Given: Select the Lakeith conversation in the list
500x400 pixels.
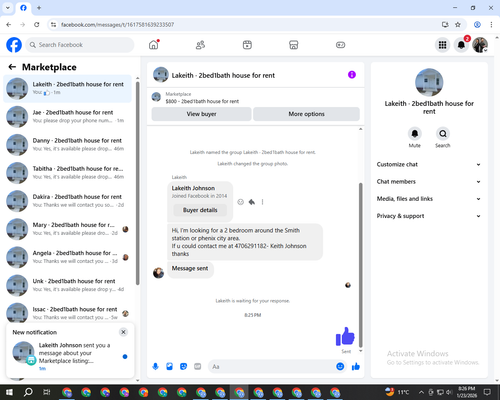Looking at the screenshot, I should tap(67, 88).
